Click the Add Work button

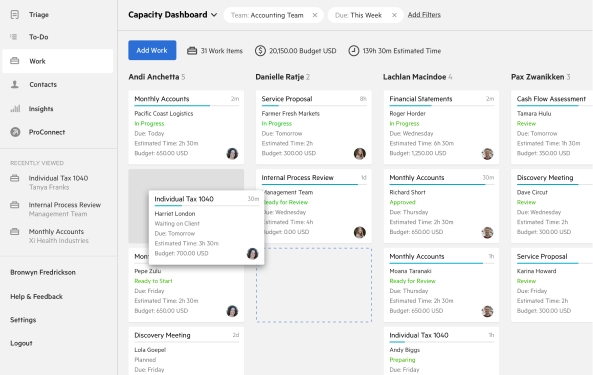pos(152,50)
